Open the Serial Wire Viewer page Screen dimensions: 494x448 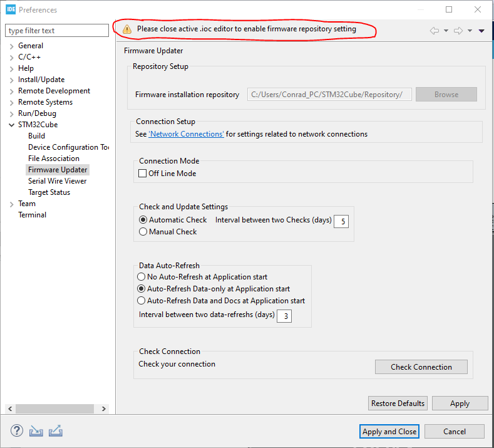58,181
